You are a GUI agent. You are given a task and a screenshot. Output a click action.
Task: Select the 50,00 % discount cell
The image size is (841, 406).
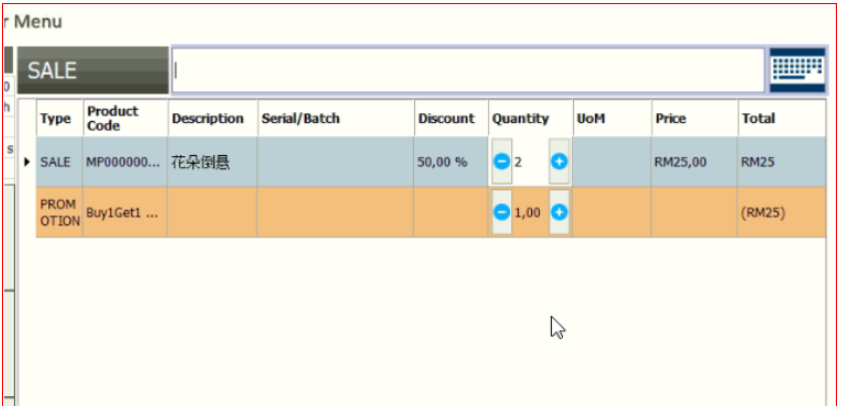(451, 161)
